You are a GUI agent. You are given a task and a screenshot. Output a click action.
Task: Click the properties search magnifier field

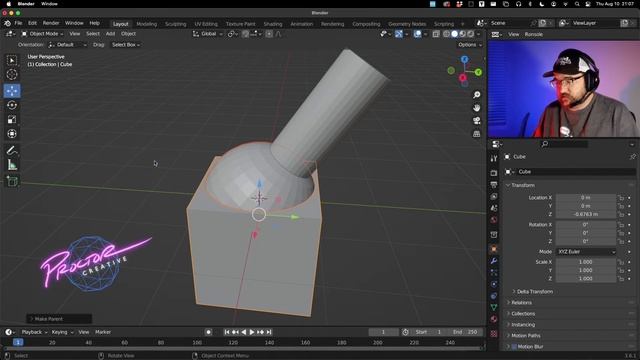coord(565,144)
